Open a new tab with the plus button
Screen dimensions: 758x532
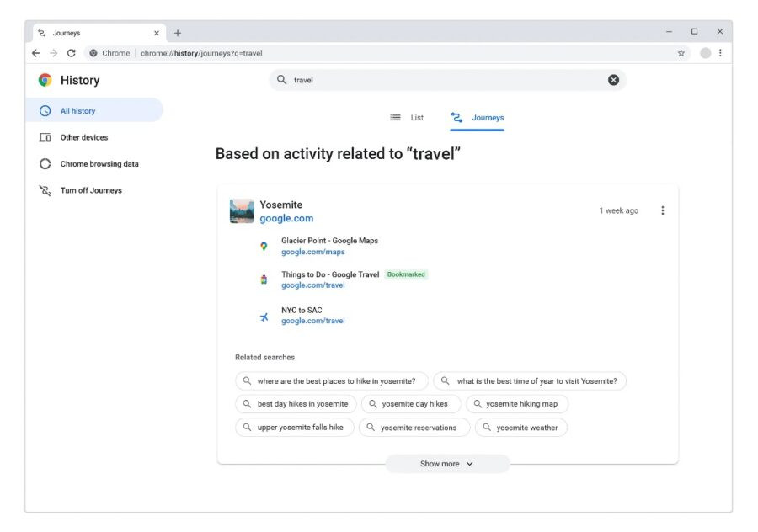pyautogui.click(x=177, y=32)
